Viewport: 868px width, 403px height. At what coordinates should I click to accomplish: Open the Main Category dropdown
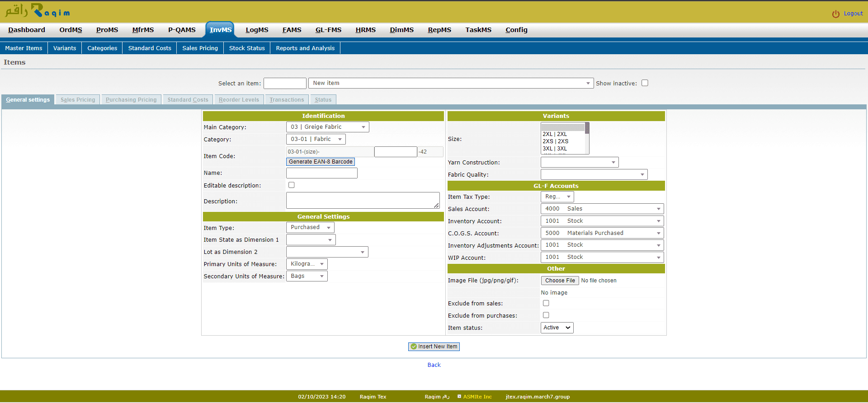coord(328,127)
